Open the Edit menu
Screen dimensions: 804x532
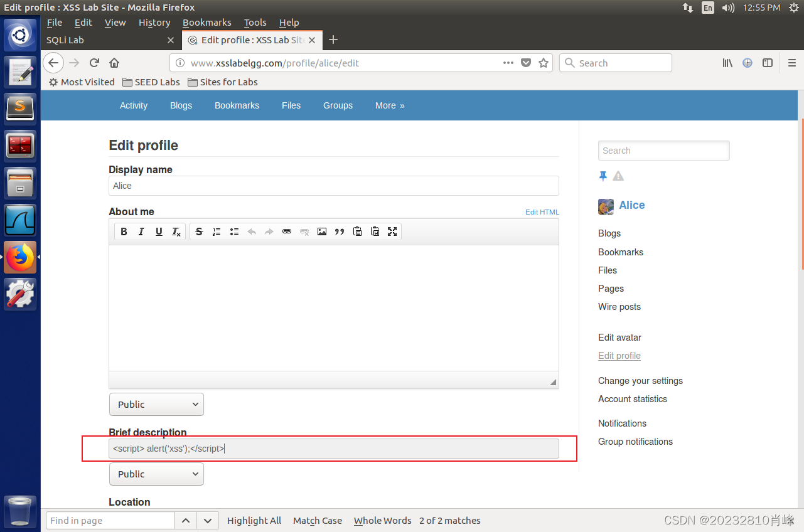point(83,23)
